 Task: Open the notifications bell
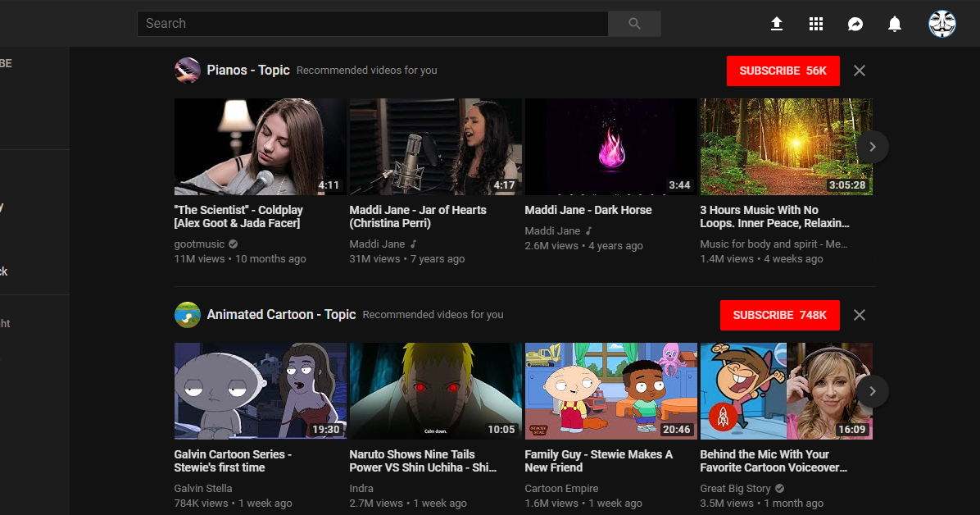click(x=895, y=24)
